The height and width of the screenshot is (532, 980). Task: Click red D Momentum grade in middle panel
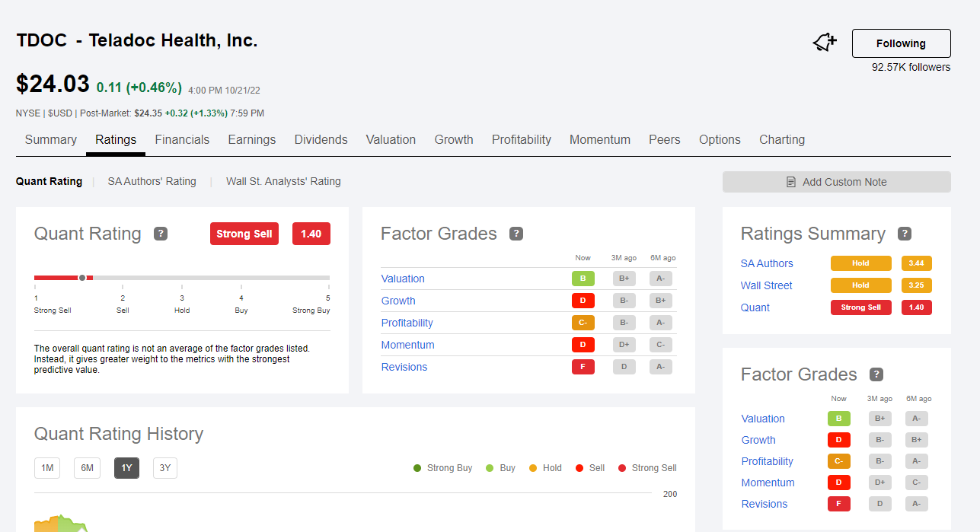click(583, 345)
